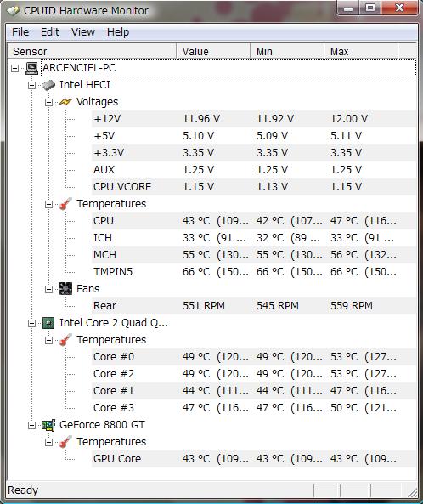Click the Voltages lightning bolt icon

point(65,102)
